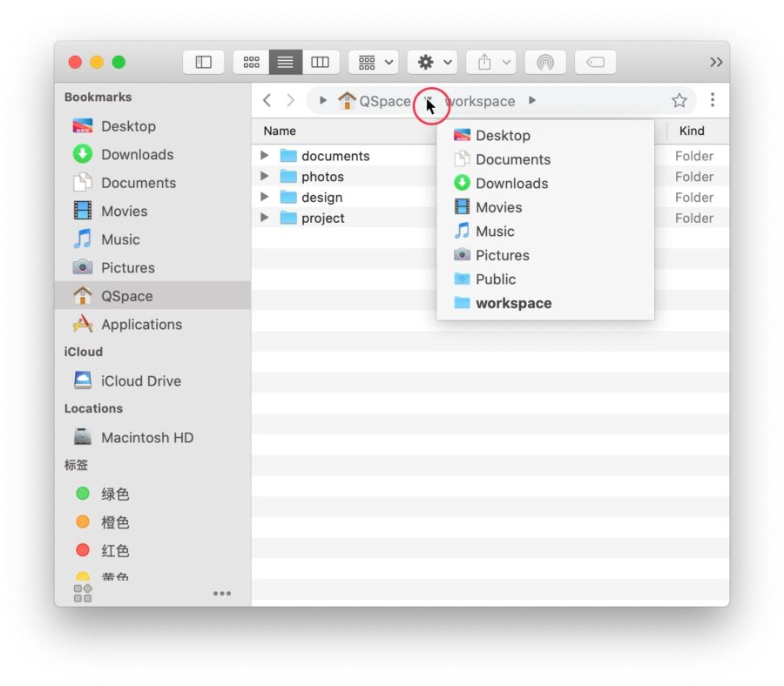Click the overflow chevron at toolbar's right end
The image size is (784, 686).
click(x=716, y=62)
